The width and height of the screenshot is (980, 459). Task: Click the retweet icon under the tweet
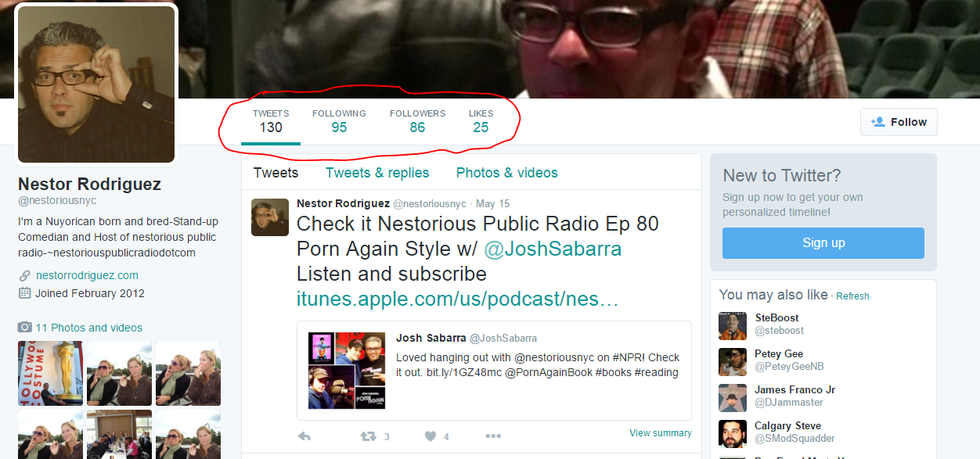pyautogui.click(x=367, y=436)
